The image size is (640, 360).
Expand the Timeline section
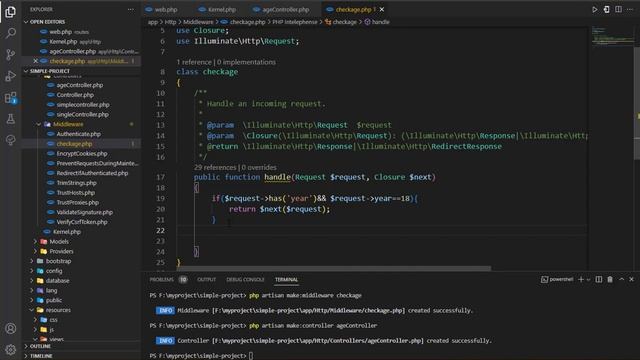(x=41, y=356)
